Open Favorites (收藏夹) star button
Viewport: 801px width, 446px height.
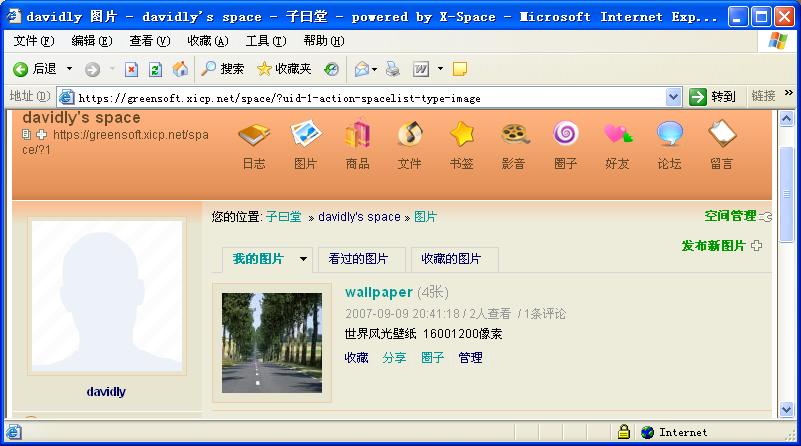[284, 68]
